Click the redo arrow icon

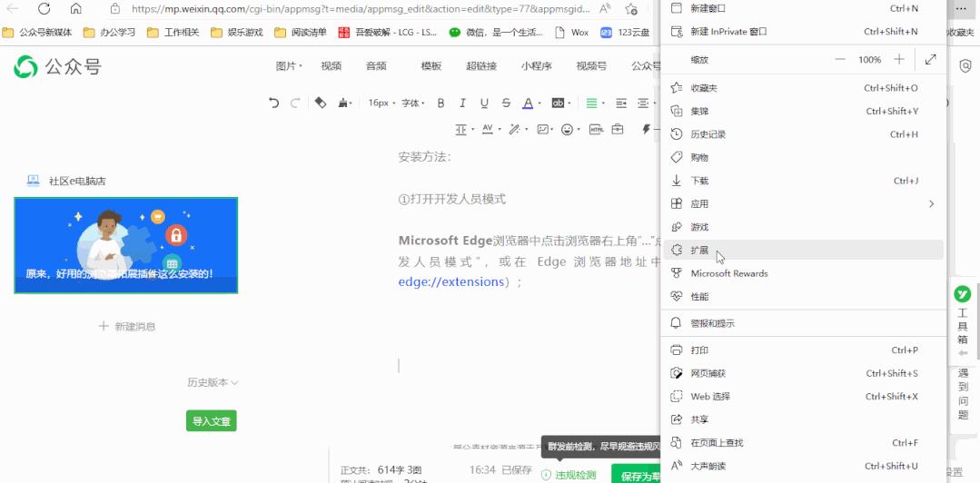(295, 103)
